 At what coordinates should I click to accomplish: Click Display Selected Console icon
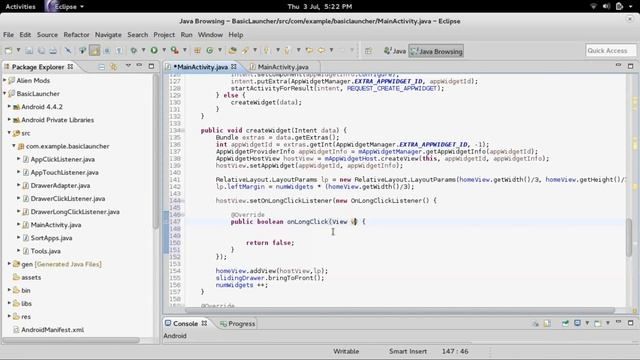(x=577, y=323)
